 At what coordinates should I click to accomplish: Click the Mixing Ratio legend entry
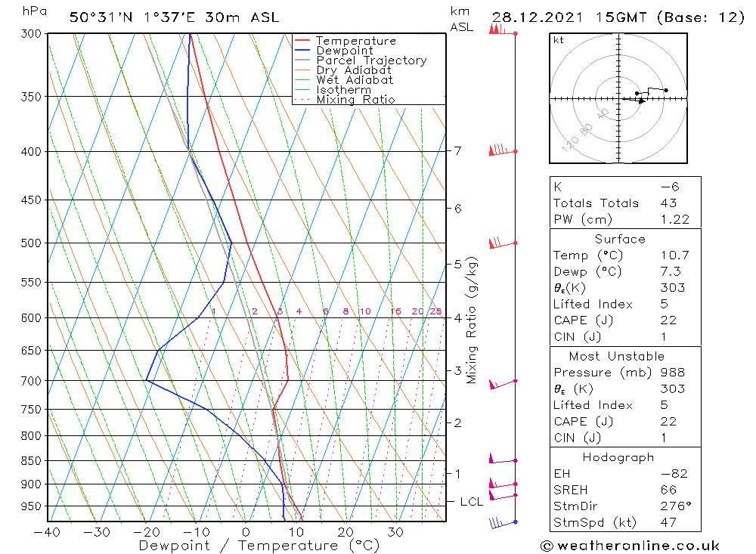click(355, 100)
